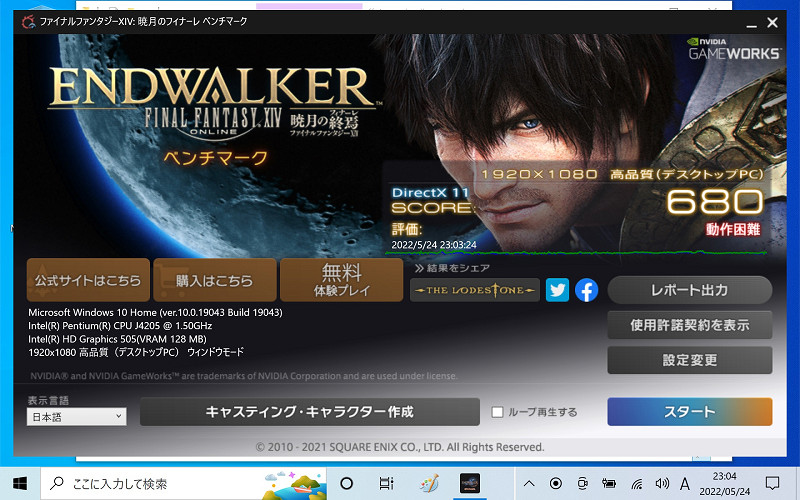This screenshot has height=500, width=800.
Task: Click the battery power tray icon
Action: pyautogui.click(x=609, y=483)
